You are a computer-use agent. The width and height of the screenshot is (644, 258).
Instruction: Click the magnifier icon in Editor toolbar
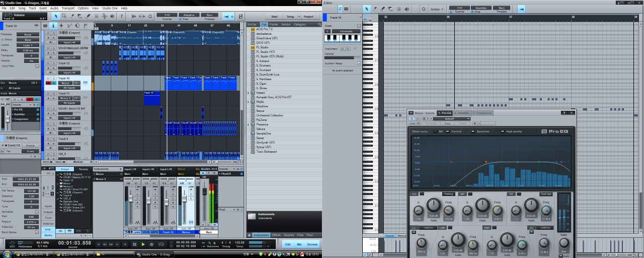coord(424,9)
